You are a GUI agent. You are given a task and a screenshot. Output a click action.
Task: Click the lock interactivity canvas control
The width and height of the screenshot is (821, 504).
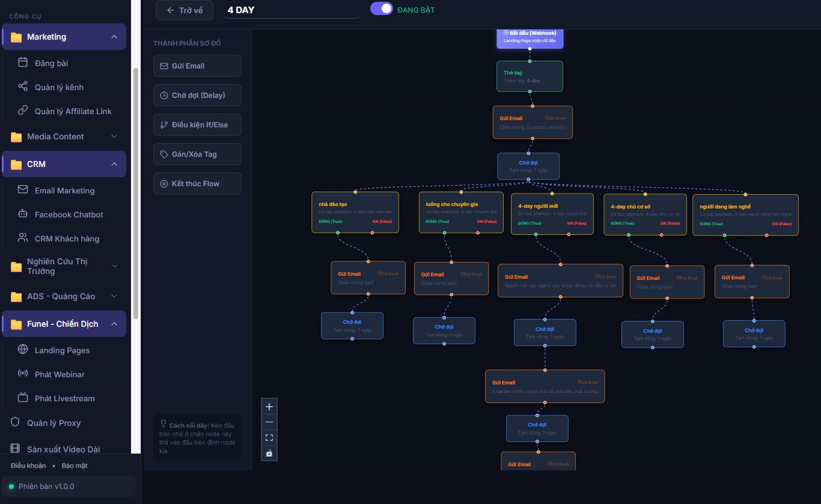click(269, 453)
